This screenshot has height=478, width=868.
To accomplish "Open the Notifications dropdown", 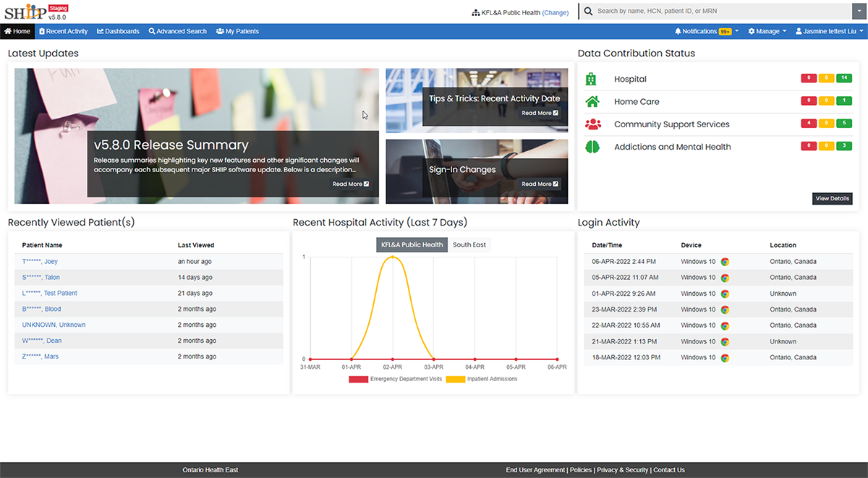I will [x=707, y=31].
